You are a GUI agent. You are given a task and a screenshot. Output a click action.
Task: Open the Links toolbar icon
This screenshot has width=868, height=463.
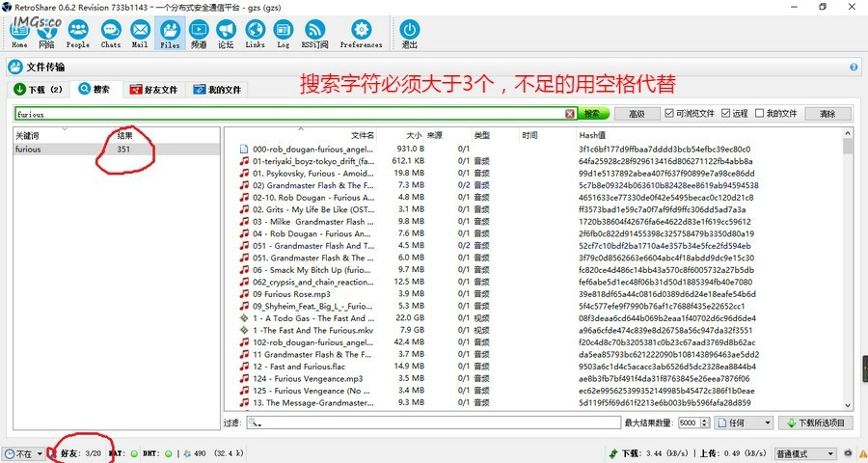coord(256,33)
